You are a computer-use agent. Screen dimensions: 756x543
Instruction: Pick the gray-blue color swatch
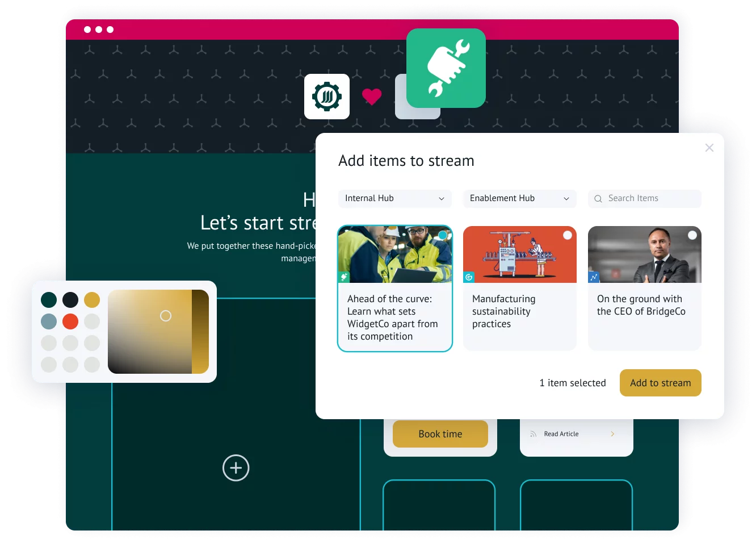pyautogui.click(x=49, y=321)
